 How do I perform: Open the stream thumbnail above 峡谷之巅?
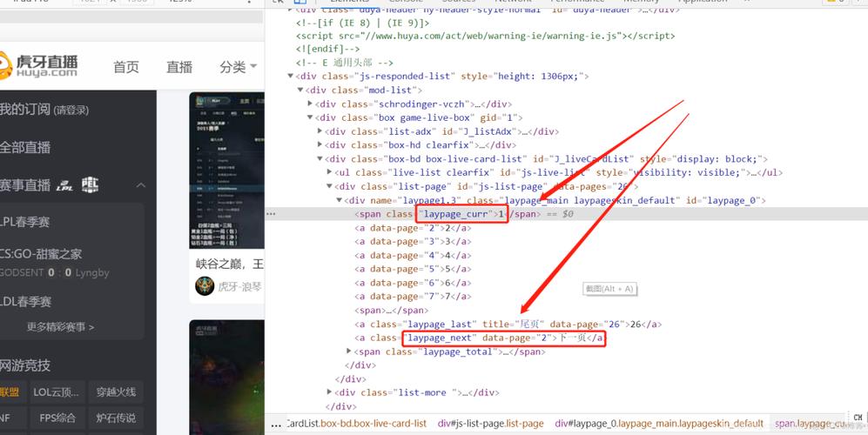coord(227,171)
